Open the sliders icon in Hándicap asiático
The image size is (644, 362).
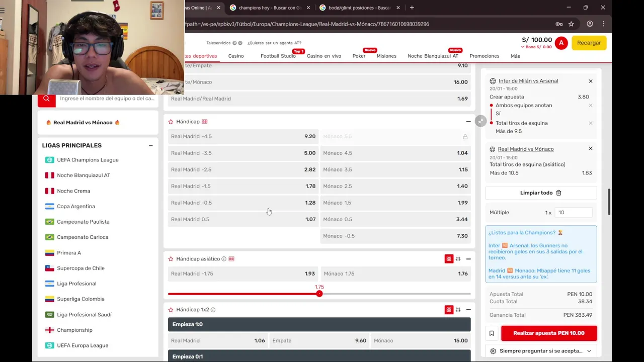(458, 259)
